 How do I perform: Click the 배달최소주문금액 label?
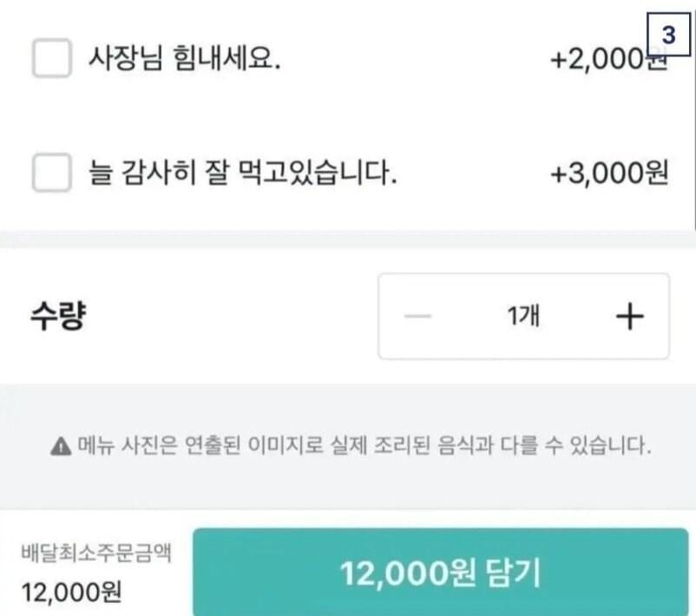pyautogui.click(x=95, y=554)
